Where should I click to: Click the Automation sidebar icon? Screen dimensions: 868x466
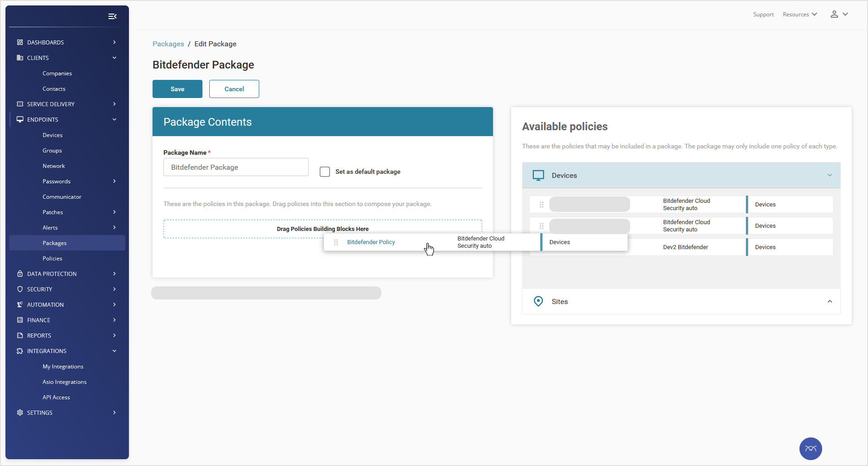20,304
